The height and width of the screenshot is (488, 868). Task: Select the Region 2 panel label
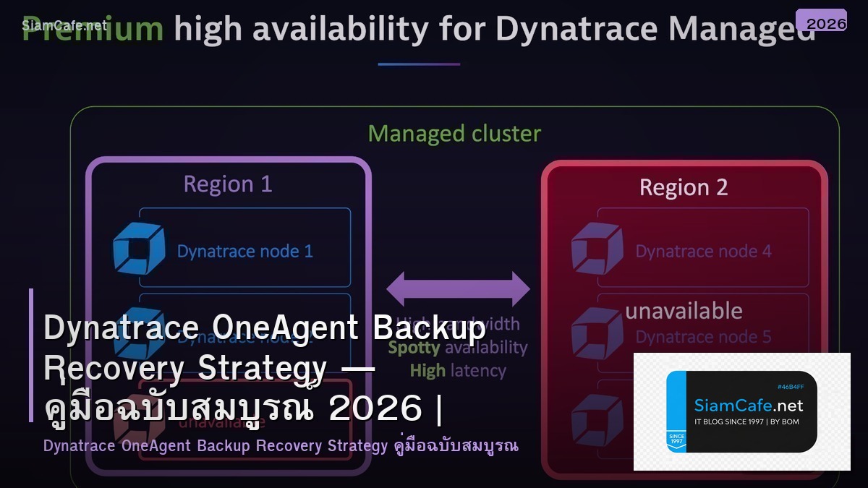pos(683,187)
